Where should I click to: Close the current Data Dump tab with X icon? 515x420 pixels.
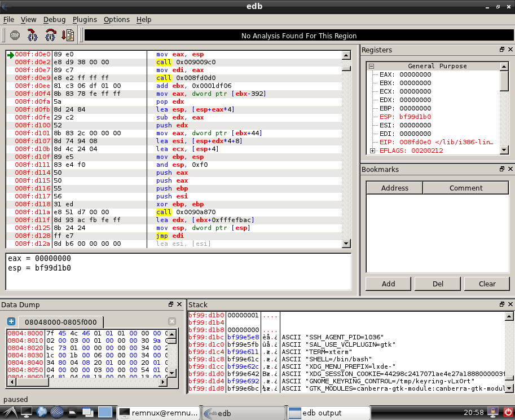pyautogui.click(x=172, y=321)
